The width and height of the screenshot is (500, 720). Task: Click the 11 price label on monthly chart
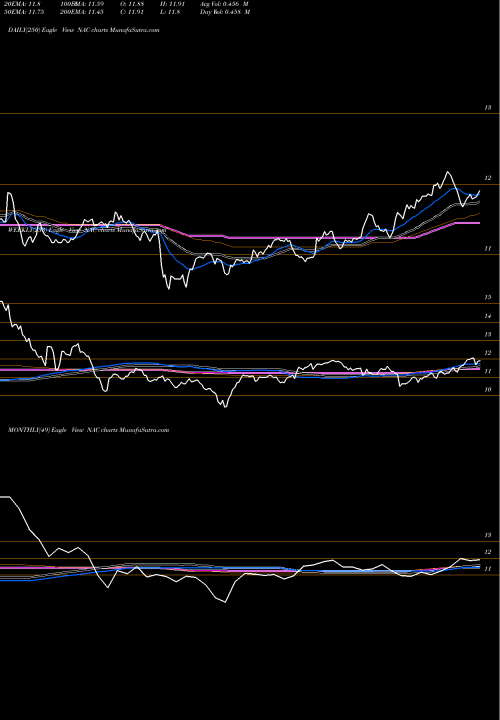(x=488, y=568)
